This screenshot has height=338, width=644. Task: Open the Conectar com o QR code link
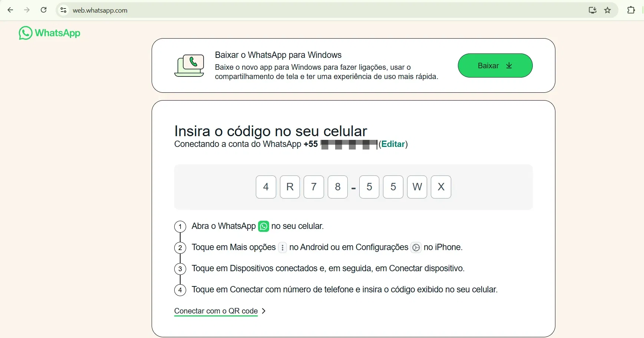216,311
